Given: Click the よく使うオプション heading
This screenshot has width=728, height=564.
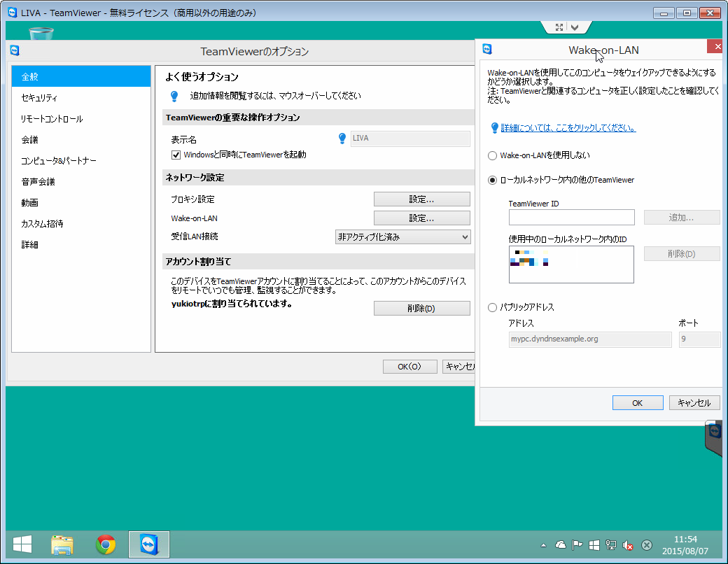Looking at the screenshot, I should pos(202,77).
